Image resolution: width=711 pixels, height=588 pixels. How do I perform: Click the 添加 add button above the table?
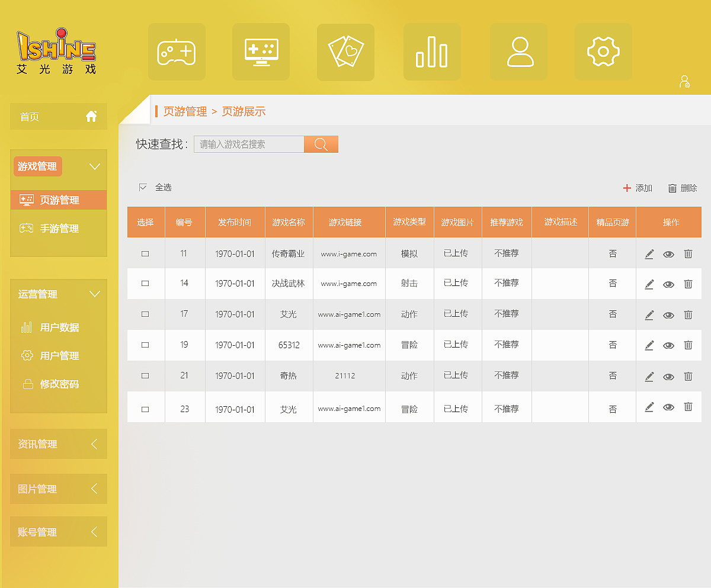(x=638, y=188)
